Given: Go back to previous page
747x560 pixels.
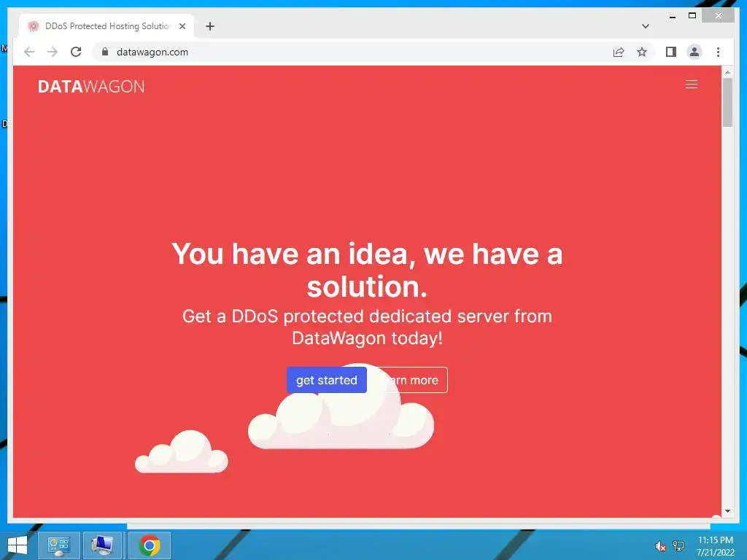Looking at the screenshot, I should (29, 52).
